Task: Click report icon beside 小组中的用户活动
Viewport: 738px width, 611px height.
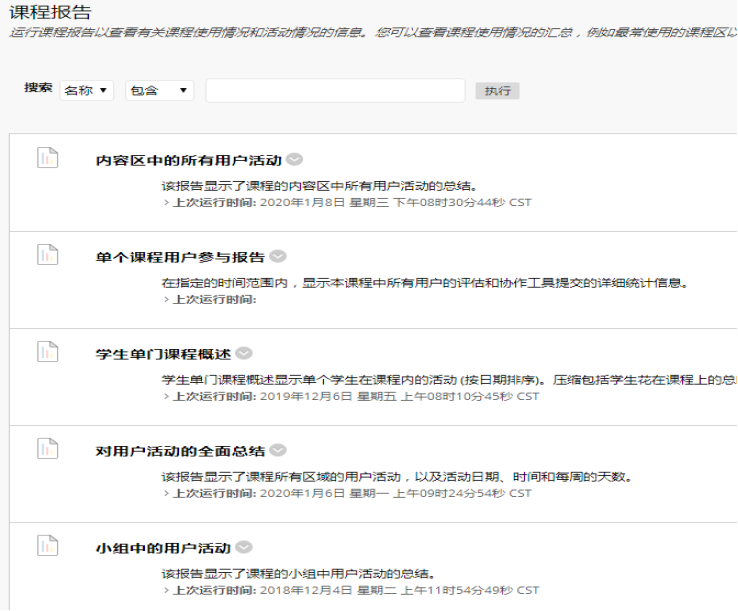Action: tap(47, 546)
